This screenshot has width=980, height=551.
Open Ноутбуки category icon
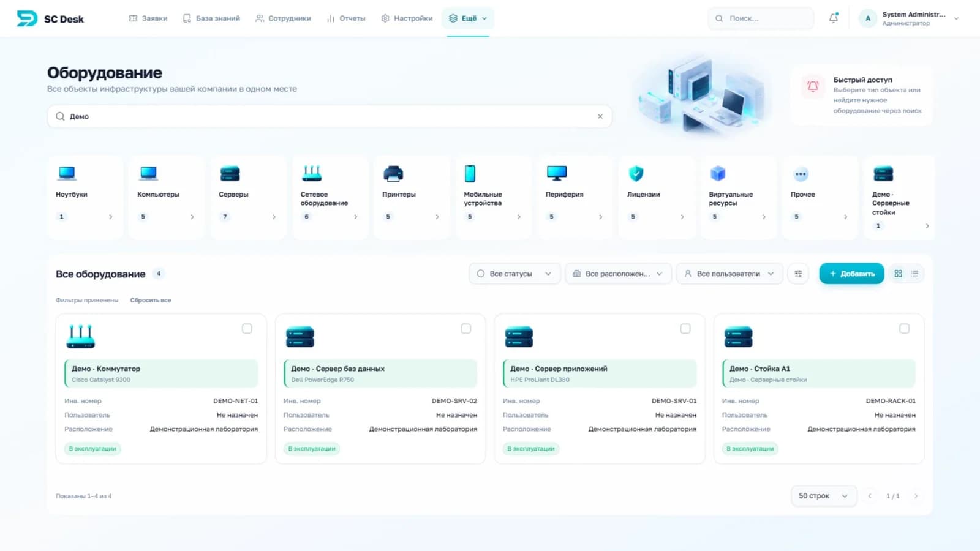(67, 173)
